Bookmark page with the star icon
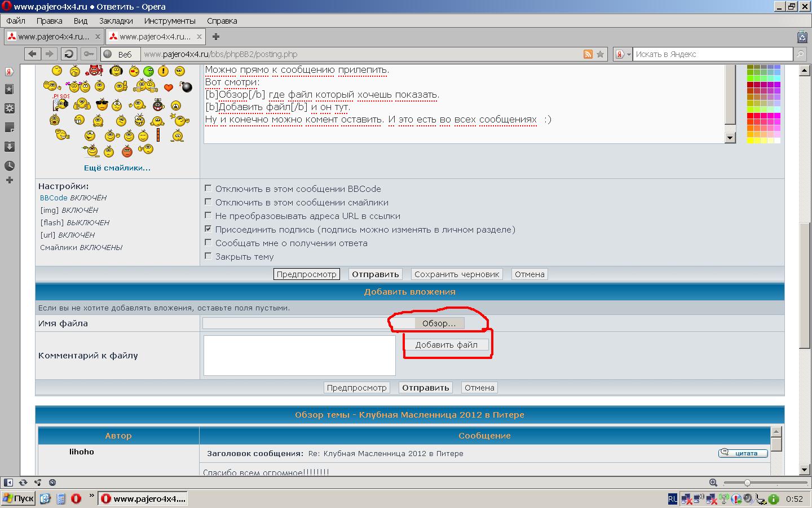 (x=600, y=54)
